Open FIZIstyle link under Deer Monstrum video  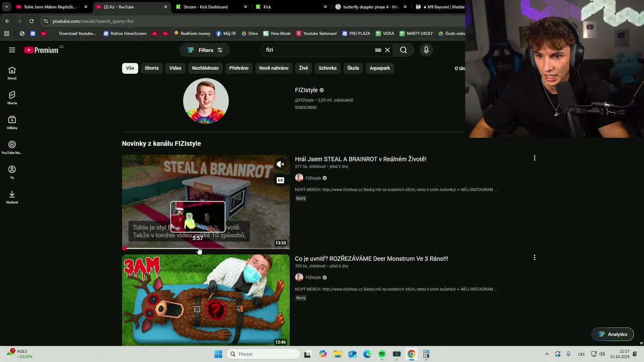click(x=313, y=278)
